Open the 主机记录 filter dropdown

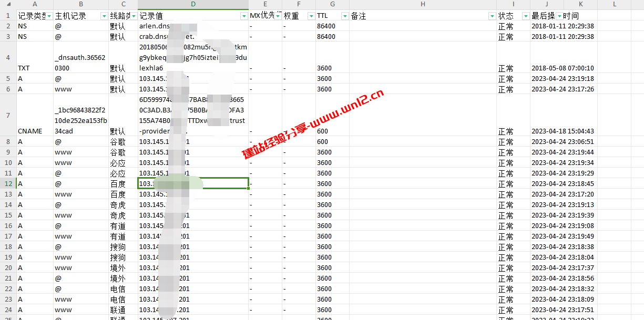(x=104, y=16)
